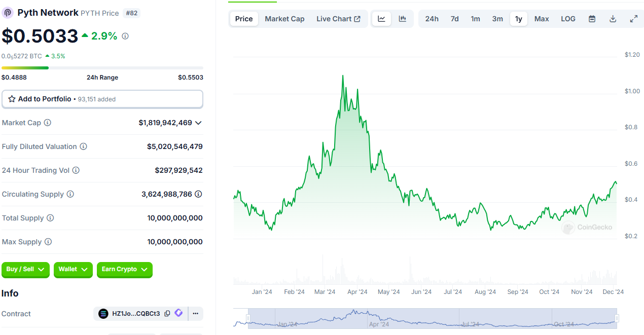The width and height of the screenshot is (644, 335).
Task: Click right handle of chart range navigator
Action: (617, 318)
